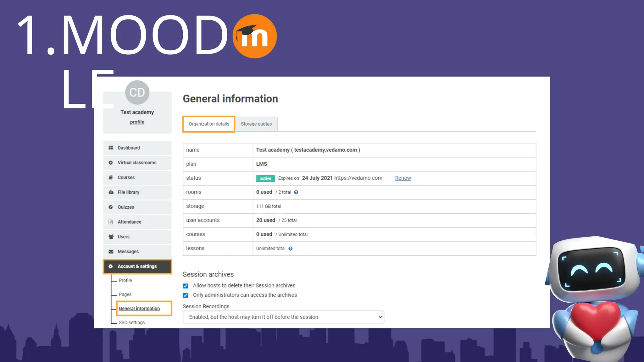644x362 pixels.
Task: Click the Virtual classrooms play icon
Action: click(x=111, y=163)
